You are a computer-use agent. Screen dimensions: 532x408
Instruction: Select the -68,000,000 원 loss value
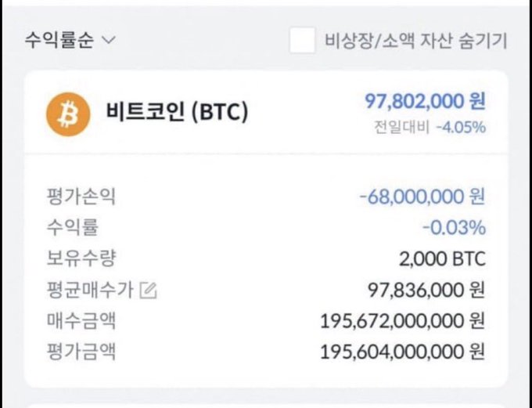(422, 197)
